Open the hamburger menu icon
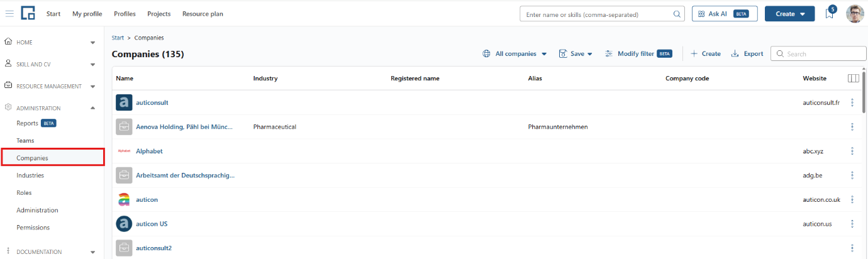868x259 pixels. 9,14
